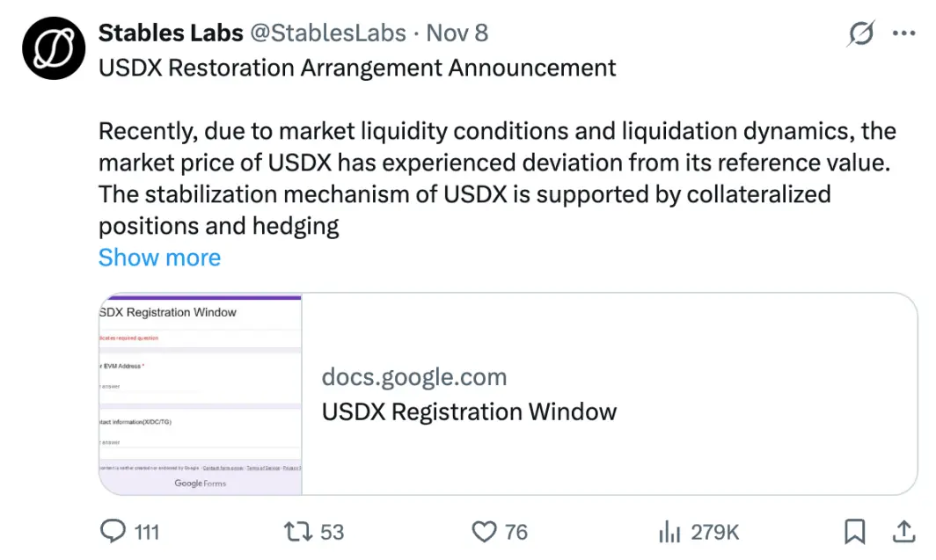
Task: Click the share upload-arrow icon
Action: 903,532
